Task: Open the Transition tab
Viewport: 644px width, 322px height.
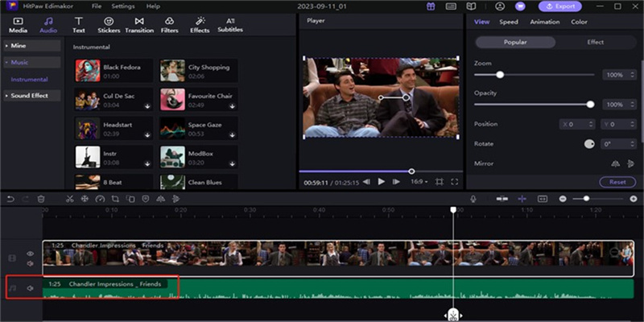Action: pos(139,25)
